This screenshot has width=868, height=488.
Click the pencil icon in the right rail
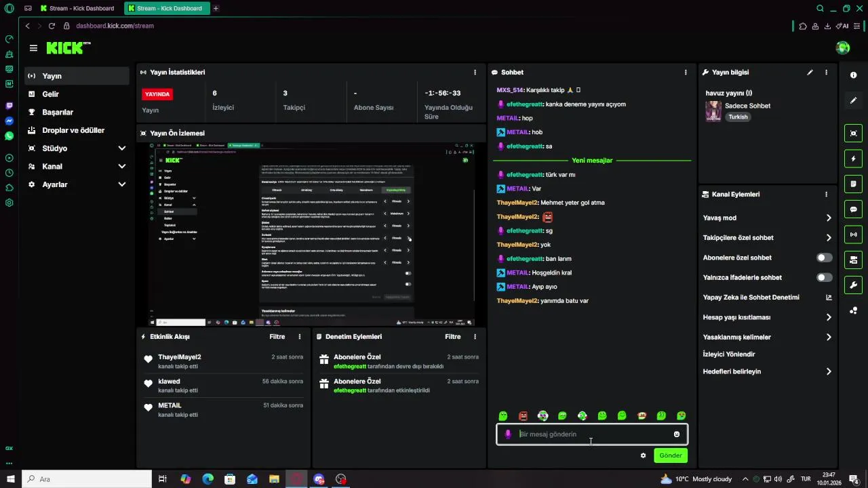pyautogui.click(x=853, y=100)
